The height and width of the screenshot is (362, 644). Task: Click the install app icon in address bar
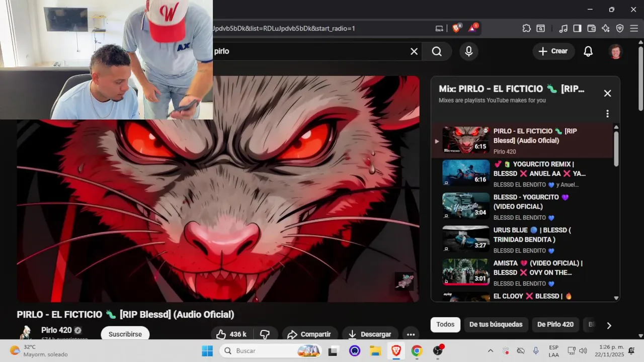(439, 28)
